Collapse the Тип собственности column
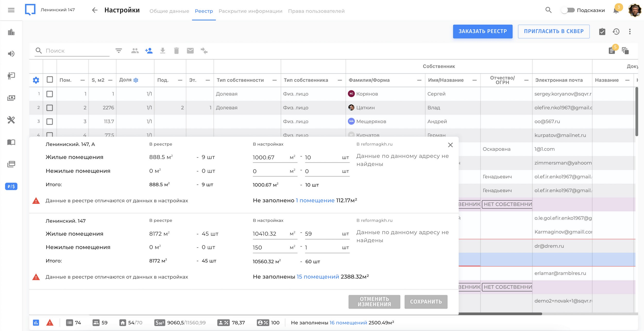Viewport: 644px width, 331px height. (275, 80)
